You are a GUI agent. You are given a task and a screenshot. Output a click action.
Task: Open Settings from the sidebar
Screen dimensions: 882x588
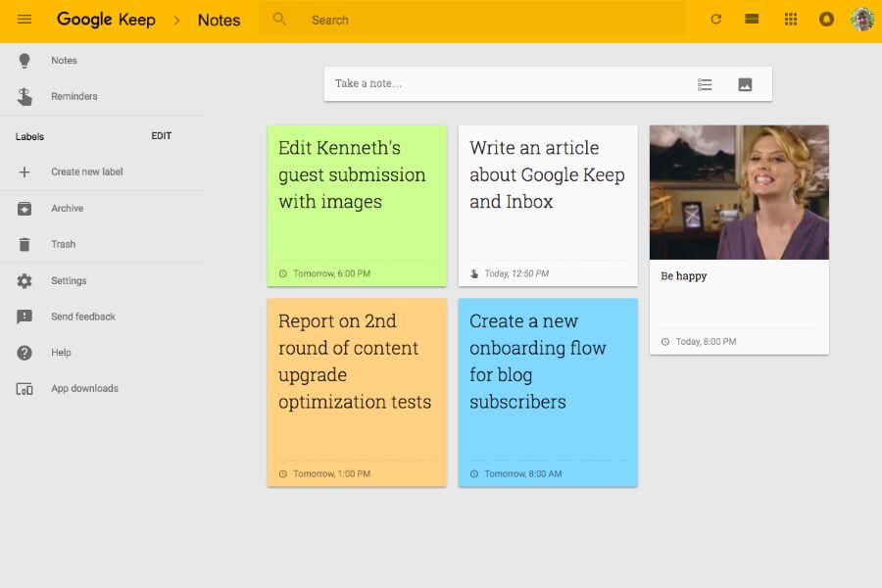(69, 281)
